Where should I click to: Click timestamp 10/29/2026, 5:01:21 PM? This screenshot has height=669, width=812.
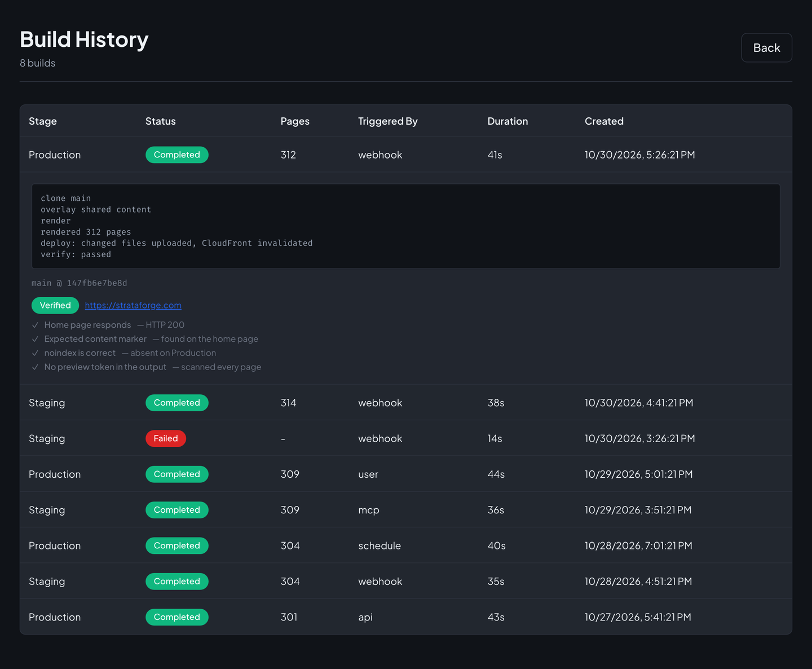click(x=639, y=474)
